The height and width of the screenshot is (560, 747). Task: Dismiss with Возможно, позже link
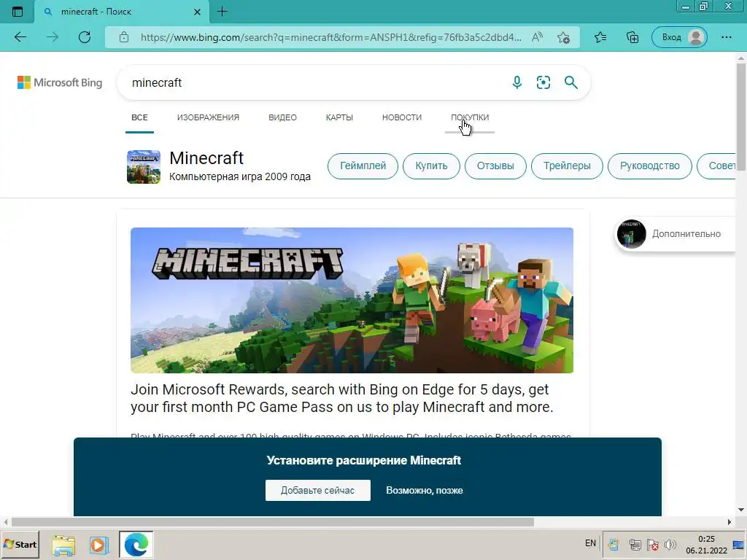pyautogui.click(x=425, y=491)
